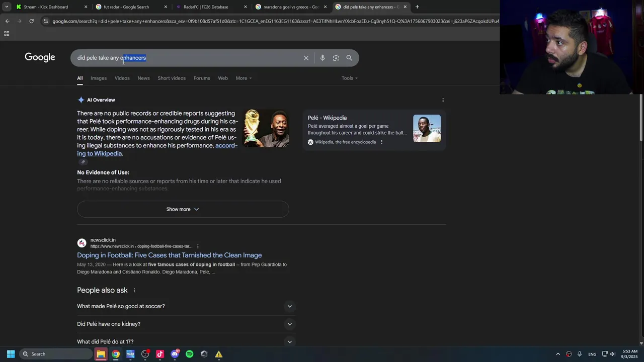Open AI Overview three-dot options menu
Viewport: 644px width, 362px height.
pos(443,100)
